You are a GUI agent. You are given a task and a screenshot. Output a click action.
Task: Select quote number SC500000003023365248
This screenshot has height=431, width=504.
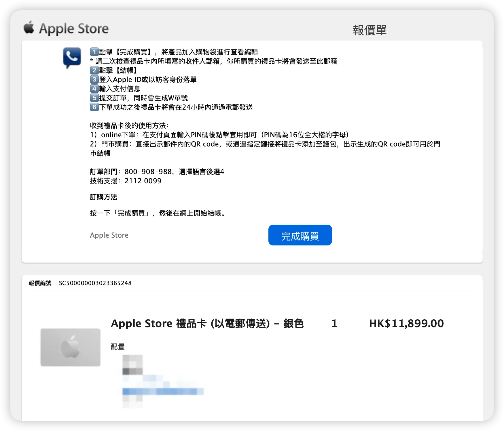click(x=95, y=283)
